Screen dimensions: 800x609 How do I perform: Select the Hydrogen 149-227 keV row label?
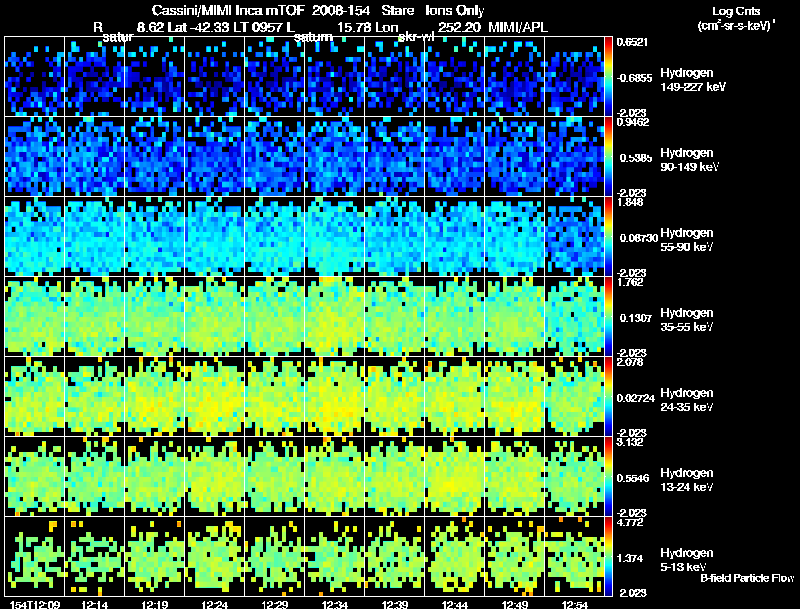(x=693, y=80)
